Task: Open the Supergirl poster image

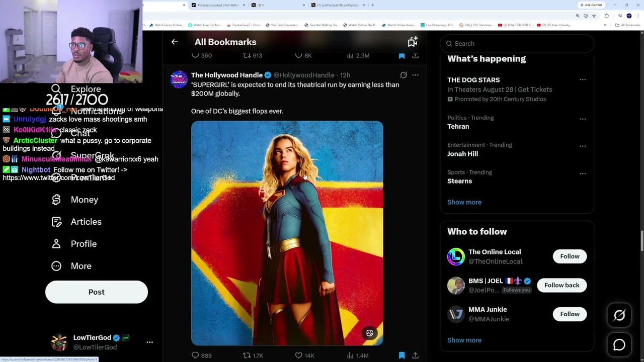Action: tap(287, 233)
